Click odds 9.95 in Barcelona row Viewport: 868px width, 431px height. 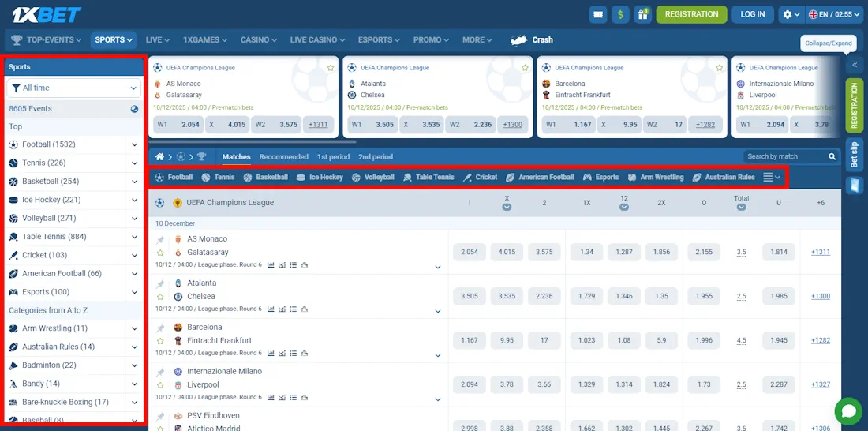tap(507, 340)
